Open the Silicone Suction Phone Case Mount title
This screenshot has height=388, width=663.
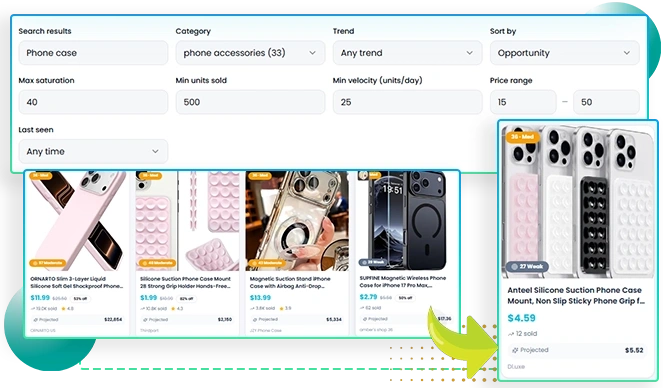pyautogui.click(x=186, y=282)
